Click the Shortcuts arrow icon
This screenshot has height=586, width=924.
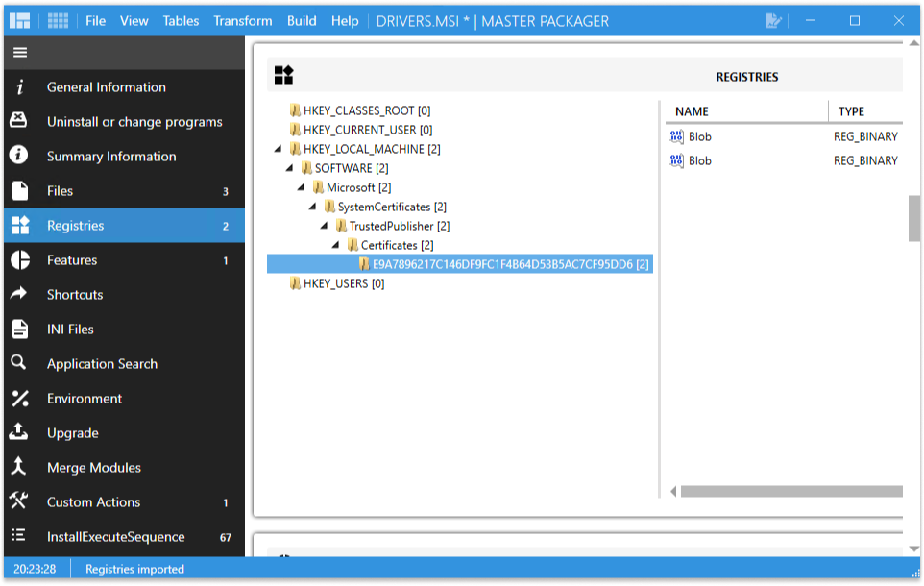click(19, 293)
